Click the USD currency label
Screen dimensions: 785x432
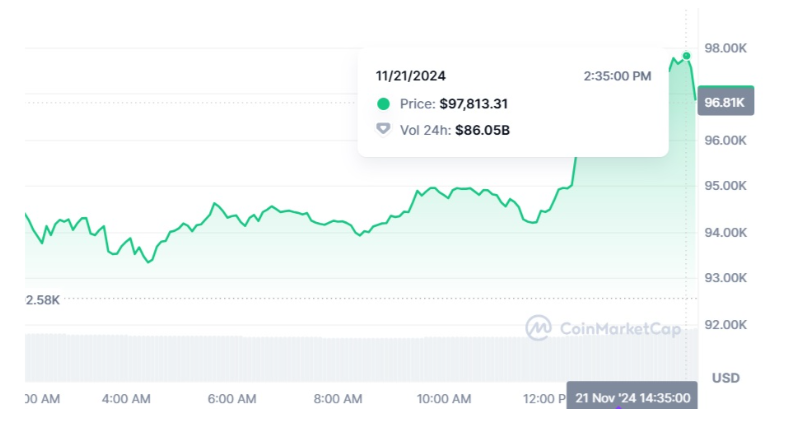click(x=725, y=378)
